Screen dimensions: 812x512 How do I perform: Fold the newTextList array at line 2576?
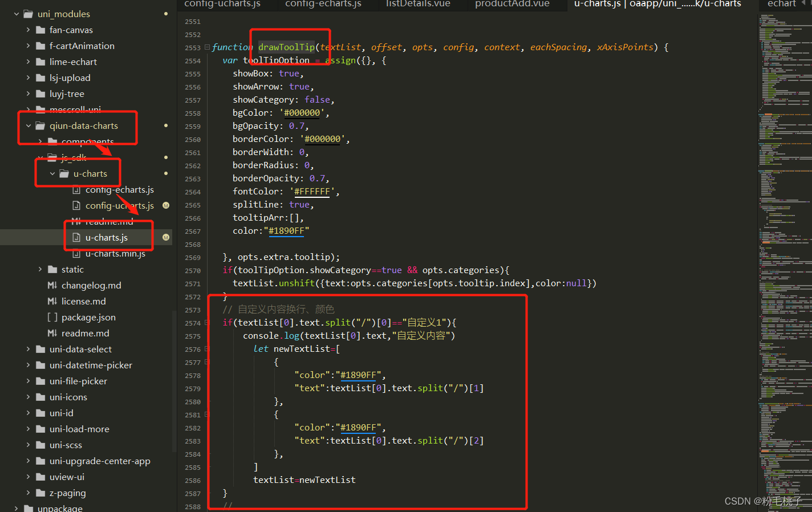click(207, 349)
